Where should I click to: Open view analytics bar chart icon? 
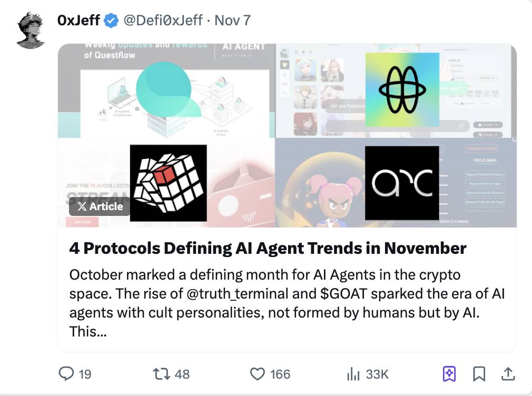(x=353, y=374)
